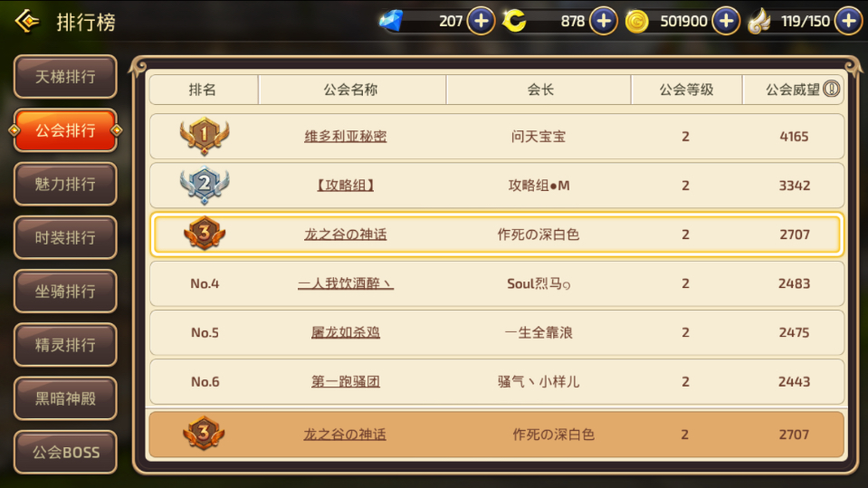The width and height of the screenshot is (868, 488).
Task: View guild 屠龙如杀鸡 details
Action: 346,332
